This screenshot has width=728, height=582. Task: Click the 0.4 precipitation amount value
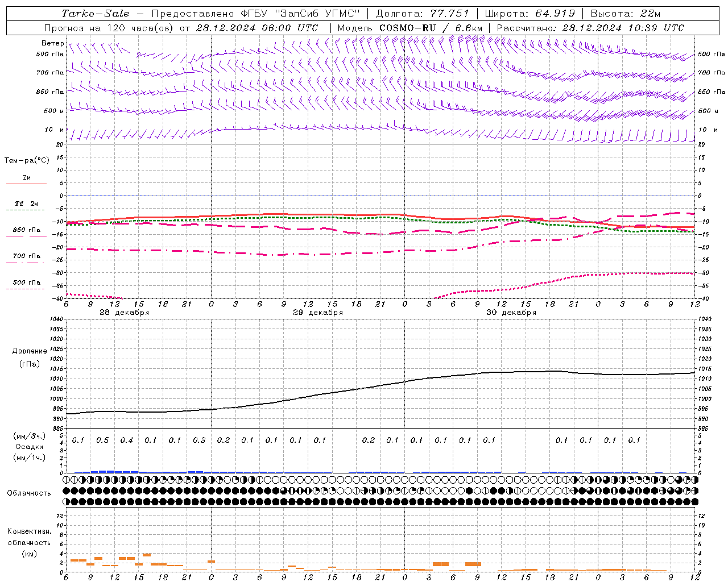coord(126,440)
